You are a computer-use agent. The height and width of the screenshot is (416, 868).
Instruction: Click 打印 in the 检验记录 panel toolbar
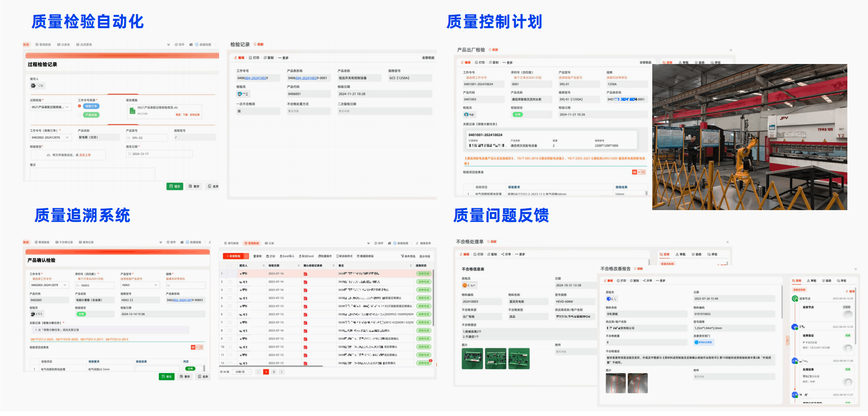point(254,58)
